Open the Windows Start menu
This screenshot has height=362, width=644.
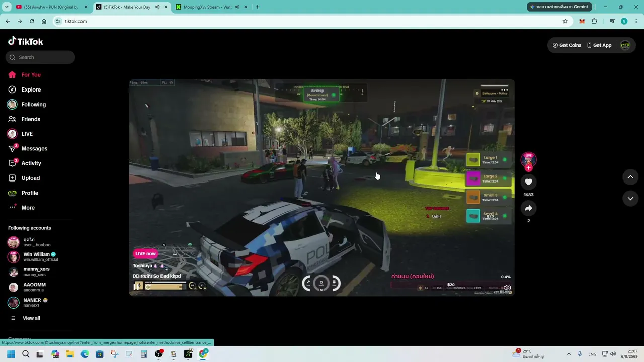tap(11, 354)
